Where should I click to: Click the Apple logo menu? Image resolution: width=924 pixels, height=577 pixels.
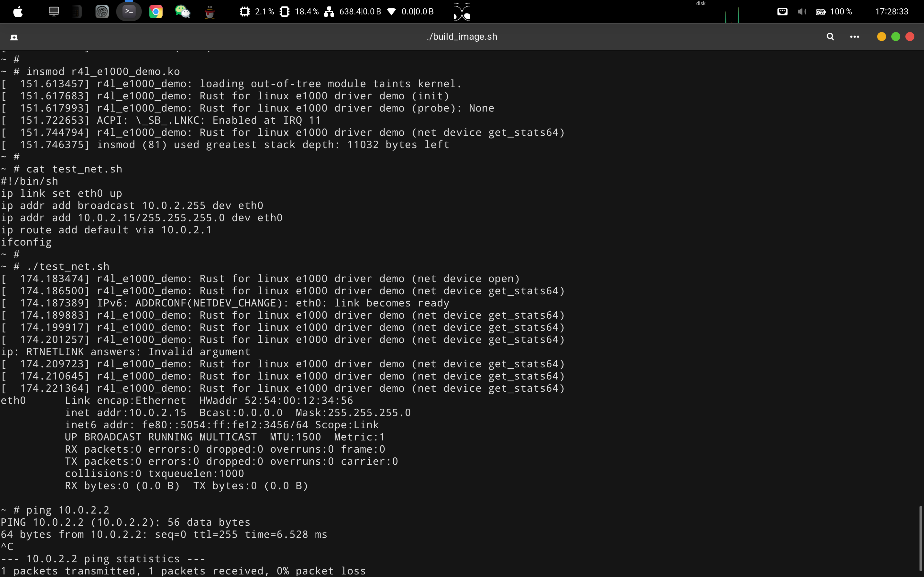click(x=18, y=12)
